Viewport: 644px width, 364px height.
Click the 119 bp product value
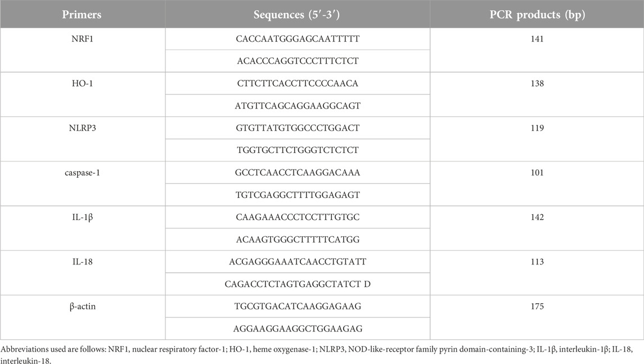click(x=537, y=128)
